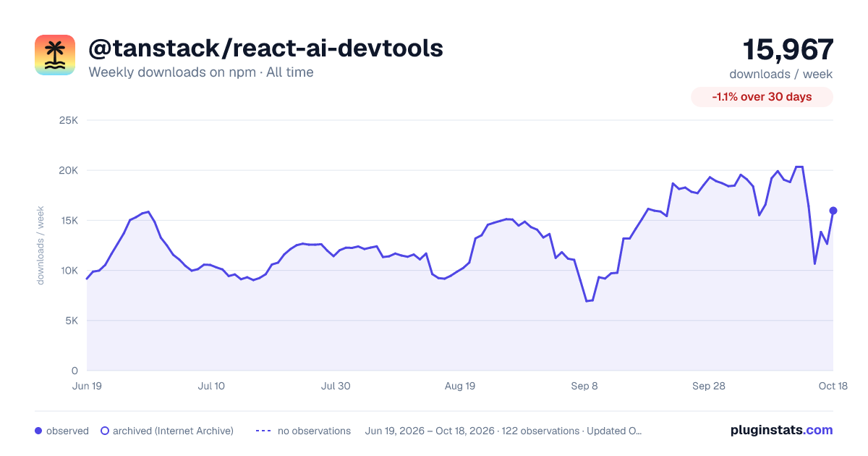Click the 10K y-axis label
868x456 pixels.
(x=68, y=271)
